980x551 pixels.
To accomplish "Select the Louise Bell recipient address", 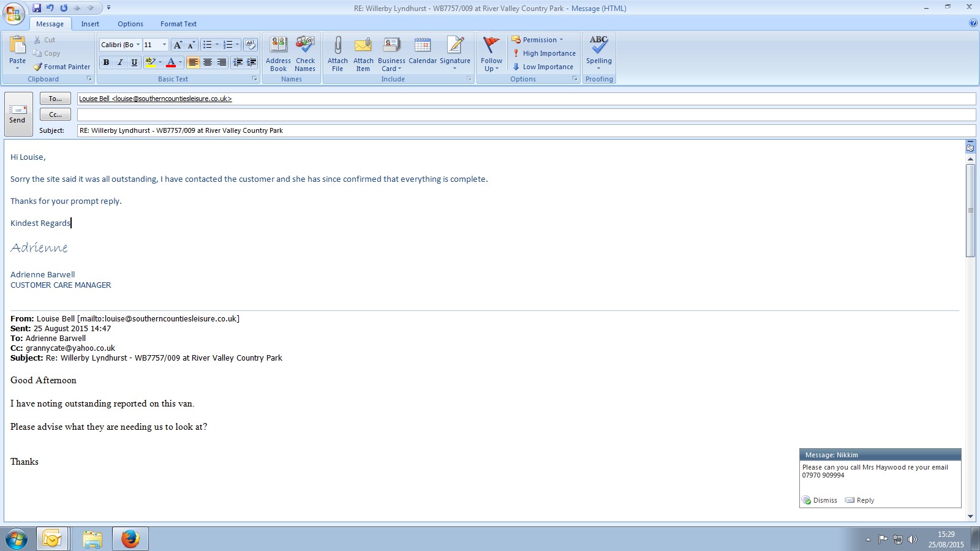I will [x=156, y=99].
